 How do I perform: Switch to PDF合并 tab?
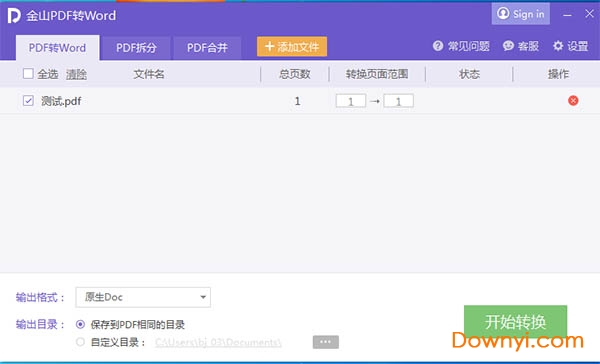click(207, 48)
